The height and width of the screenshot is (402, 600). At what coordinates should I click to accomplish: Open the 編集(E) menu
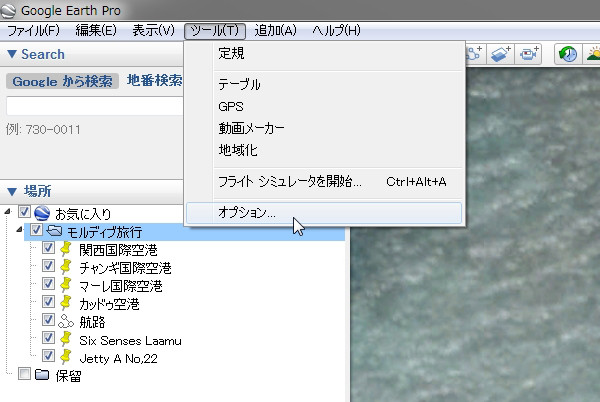pyautogui.click(x=96, y=31)
